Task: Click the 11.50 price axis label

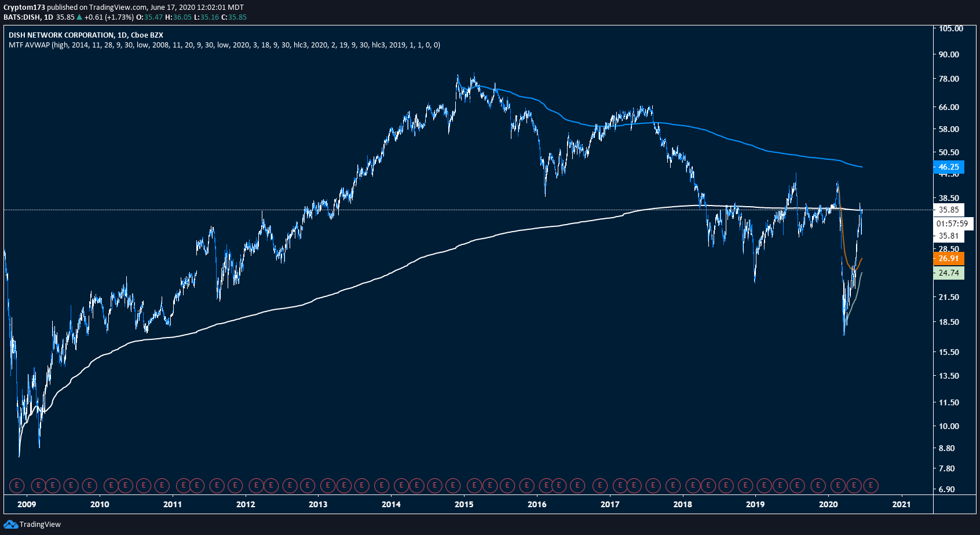Action: pyautogui.click(x=949, y=402)
